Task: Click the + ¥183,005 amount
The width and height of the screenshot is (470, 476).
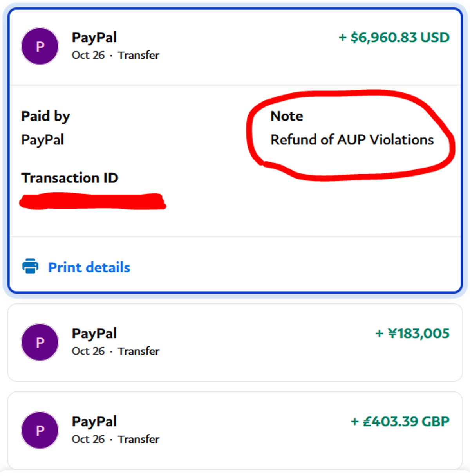Action: pyautogui.click(x=412, y=334)
